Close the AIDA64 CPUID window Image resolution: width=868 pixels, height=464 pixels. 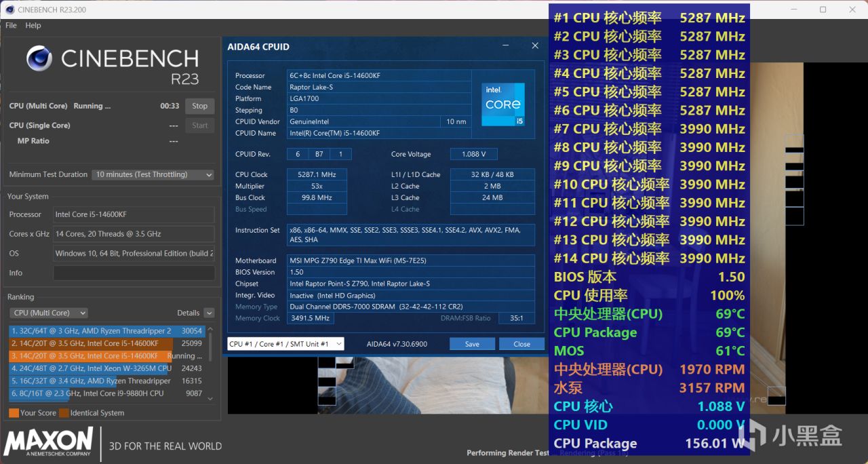pyautogui.click(x=535, y=46)
